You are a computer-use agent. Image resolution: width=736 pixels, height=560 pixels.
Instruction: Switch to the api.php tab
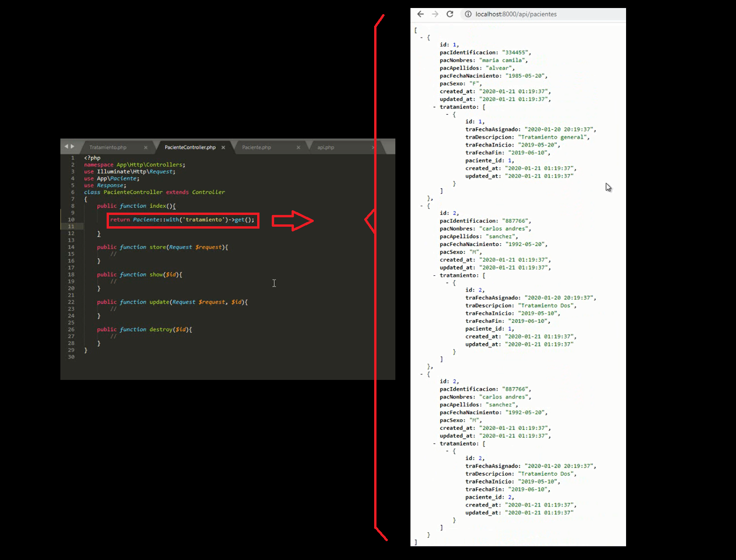point(326,148)
